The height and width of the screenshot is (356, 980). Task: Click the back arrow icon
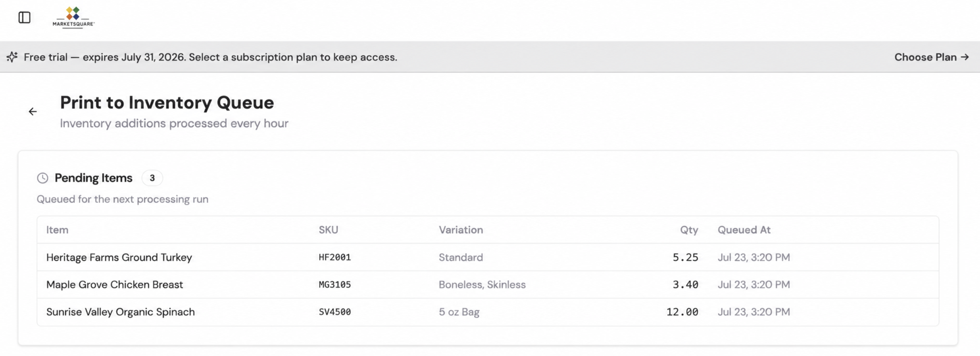click(33, 111)
